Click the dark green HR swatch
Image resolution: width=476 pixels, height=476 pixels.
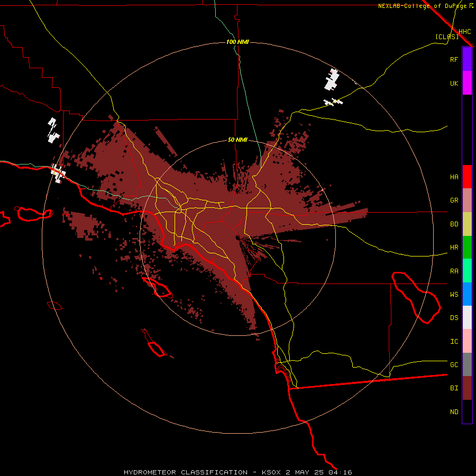point(467,248)
